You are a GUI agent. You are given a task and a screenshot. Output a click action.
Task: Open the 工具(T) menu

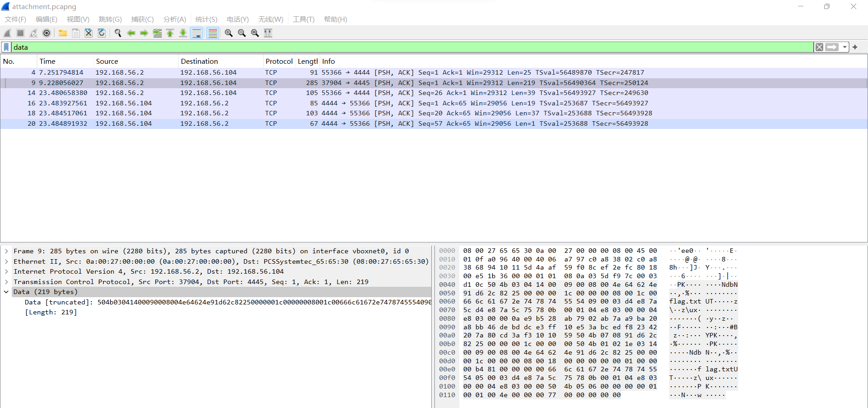tap(303, 19)
